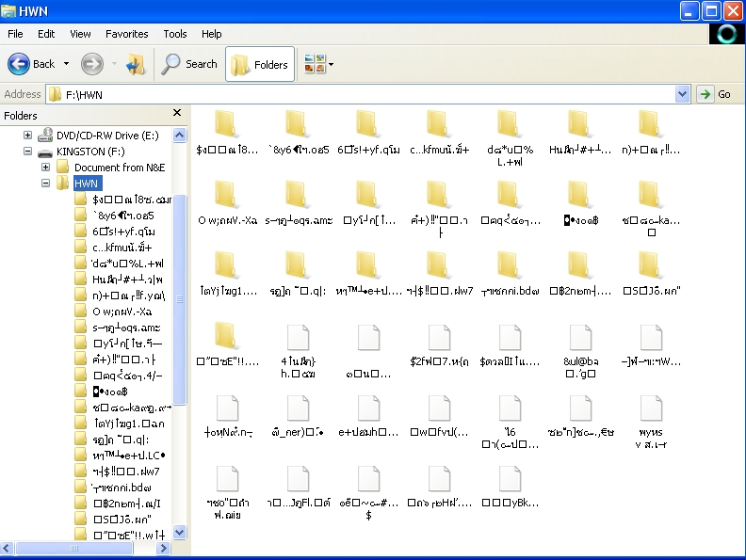Viewport: 746px width, 560px height.
Task: Select folder starting 'n)+' in file pane
Action: [651, 132]
